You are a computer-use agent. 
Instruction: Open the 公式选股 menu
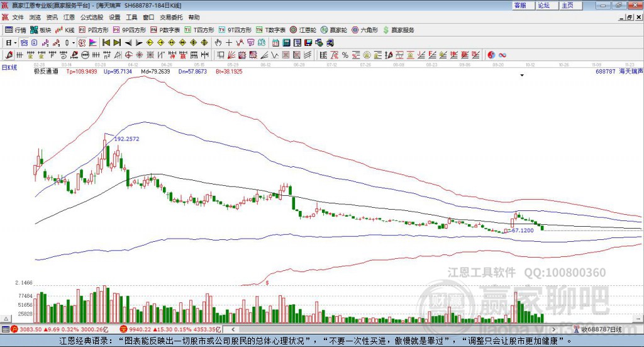92,17
